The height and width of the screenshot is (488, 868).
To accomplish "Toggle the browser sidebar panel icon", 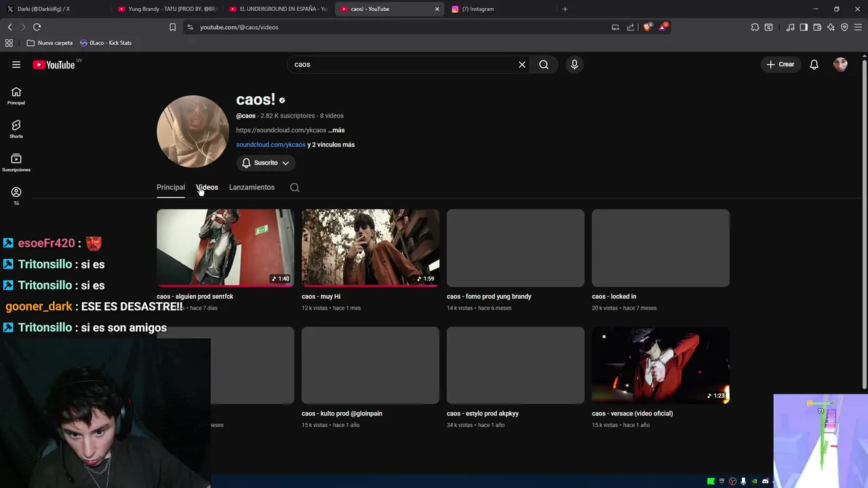I will (x=804, y=27).
